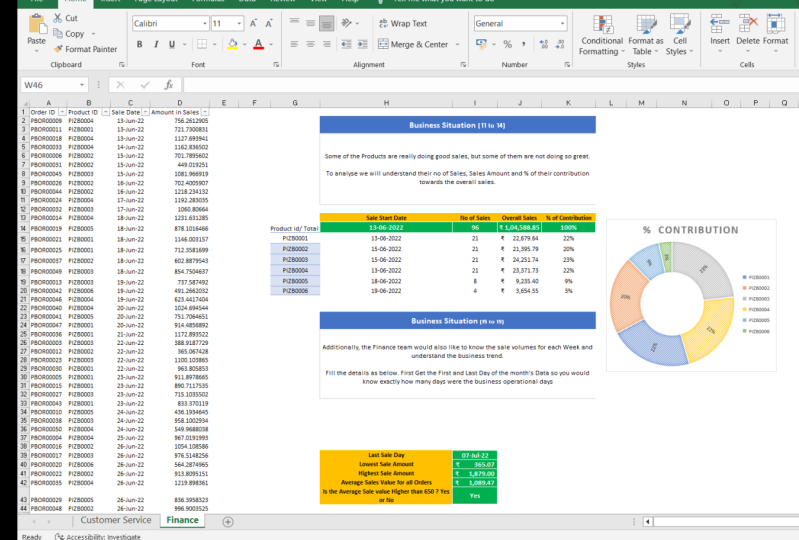Switch to the Customer Service sheet tab

tap(116, 520)
